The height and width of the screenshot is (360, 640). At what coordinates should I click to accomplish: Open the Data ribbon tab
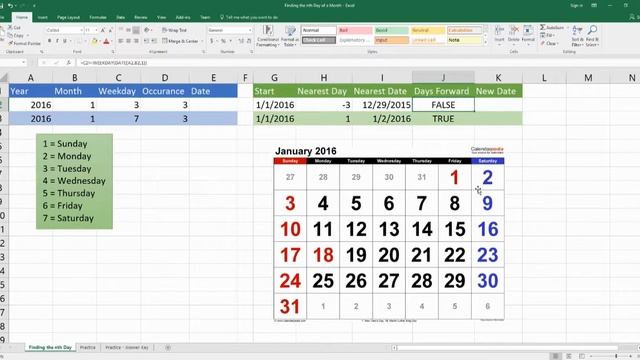tap(120, 18)
